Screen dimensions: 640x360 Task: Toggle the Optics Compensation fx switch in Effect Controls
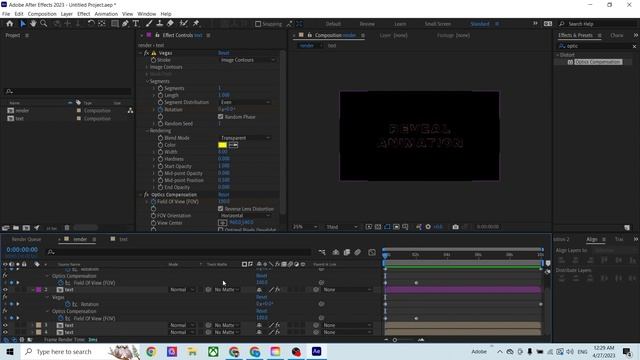point(147,195)
